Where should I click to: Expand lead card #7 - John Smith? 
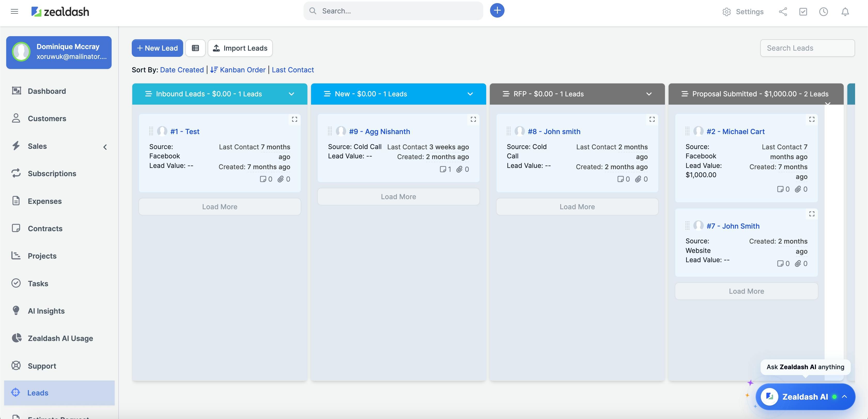point(812,214)
